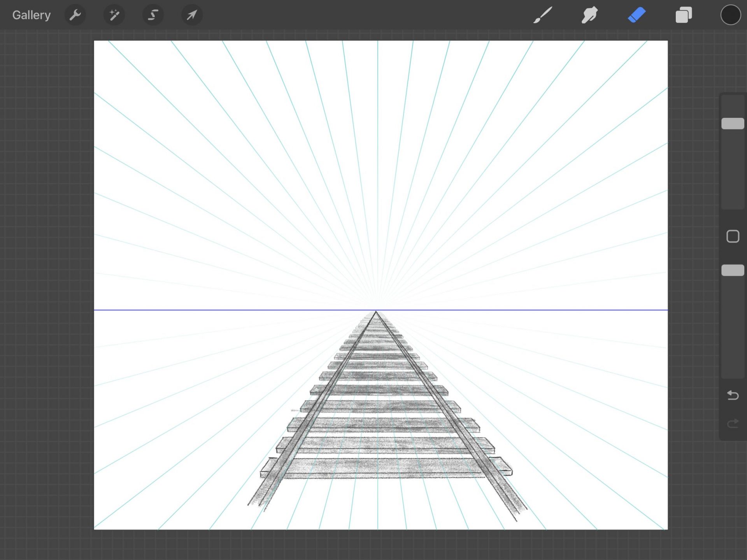747x560 pixels.
Task: Switch to the Eraser tool
Action: click(x=637, y=15)
